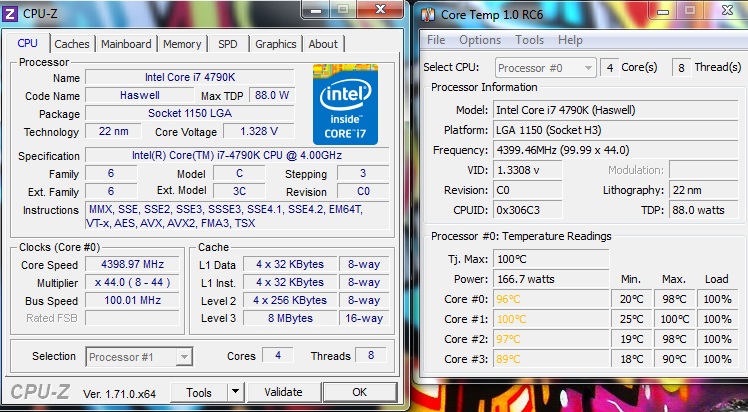Click the CPUID value 0x306C3
This screenshot has width=748, height=412.
tap(528, 210)
